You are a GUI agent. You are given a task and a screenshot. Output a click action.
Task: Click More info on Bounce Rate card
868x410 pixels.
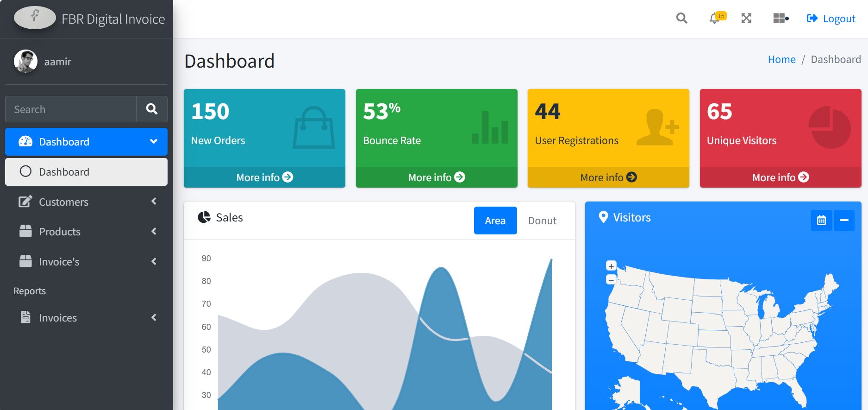[x=437, y=177]
